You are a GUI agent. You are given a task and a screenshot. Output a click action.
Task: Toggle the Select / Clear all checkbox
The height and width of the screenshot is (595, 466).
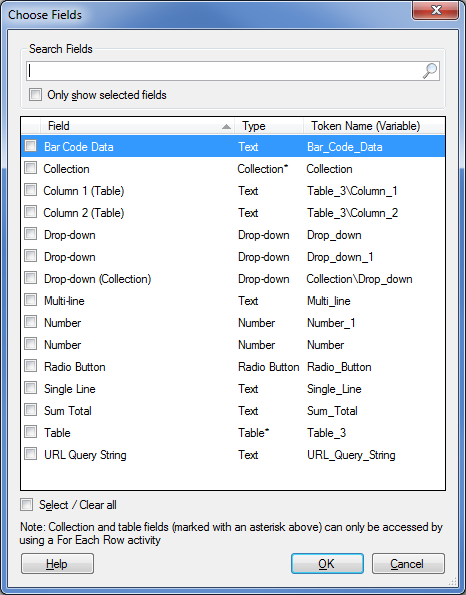click(x=27, y=505)
